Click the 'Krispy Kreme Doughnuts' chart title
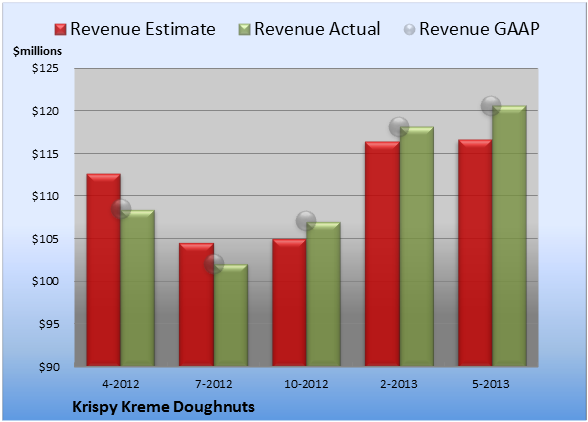Screen dimensions: 588x422 coord(164,407)
